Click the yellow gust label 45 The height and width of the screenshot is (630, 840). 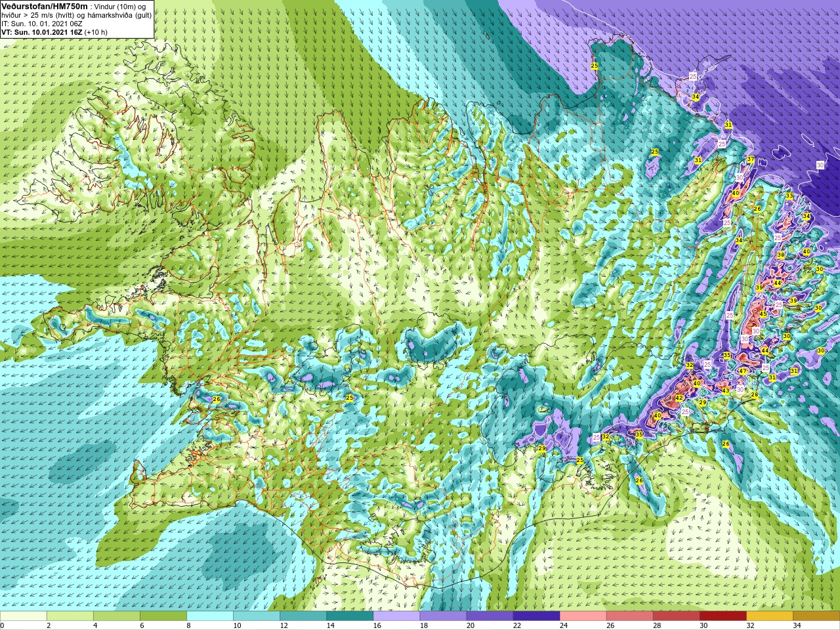coord(763,314)
